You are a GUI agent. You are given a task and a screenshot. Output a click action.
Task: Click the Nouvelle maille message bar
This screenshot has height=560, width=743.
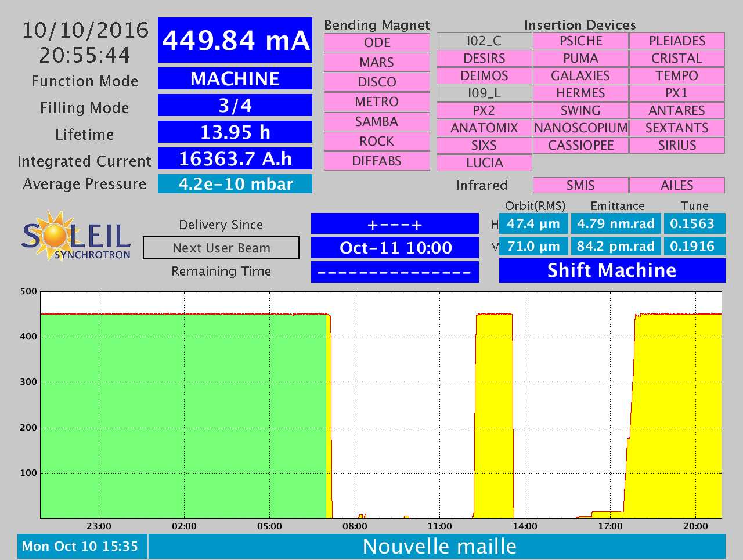(x=437, y=546)
